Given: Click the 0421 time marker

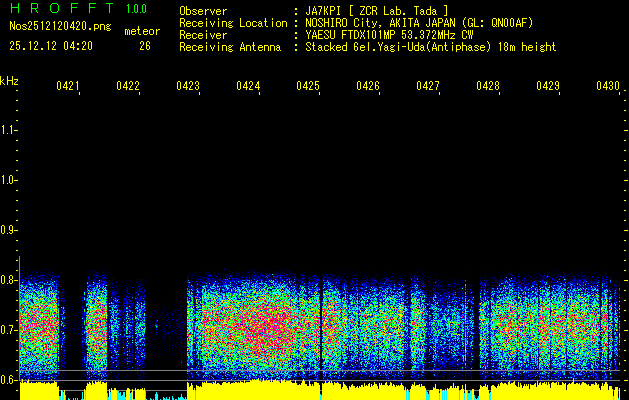Looking at the screenshot, I should coord(68,87).
